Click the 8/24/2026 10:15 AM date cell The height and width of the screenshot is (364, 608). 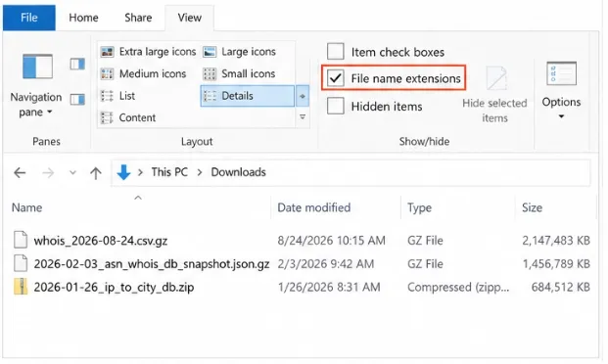coord(332,241)
